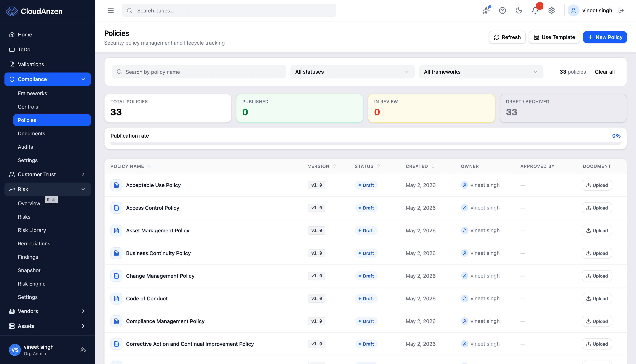
Task: Open the notifications bell
Action: [535, 10]
